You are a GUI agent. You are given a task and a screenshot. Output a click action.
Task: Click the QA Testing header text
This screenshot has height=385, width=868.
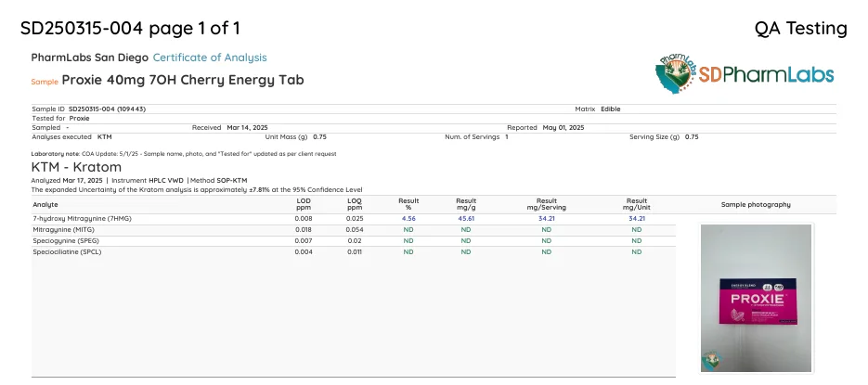tap(800, 28)
